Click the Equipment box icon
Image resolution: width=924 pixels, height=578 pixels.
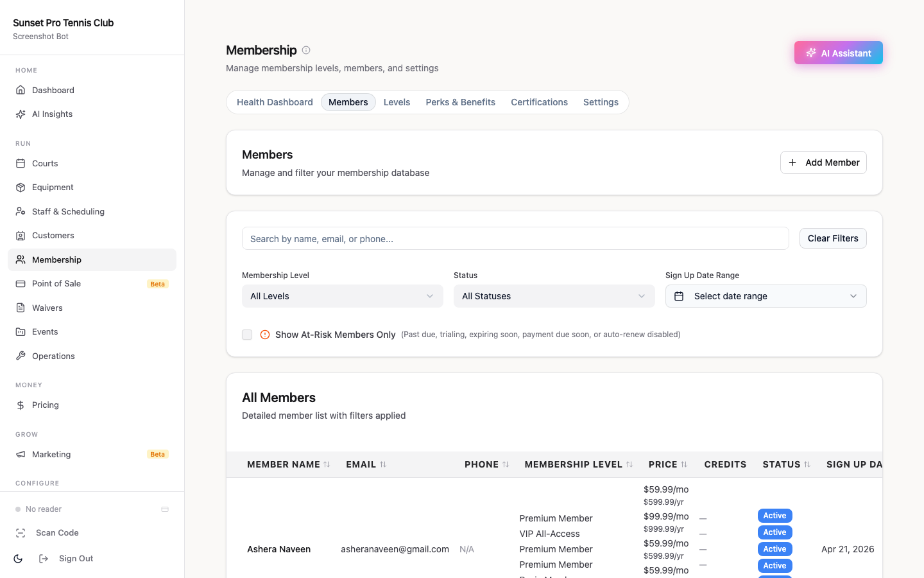21,188
